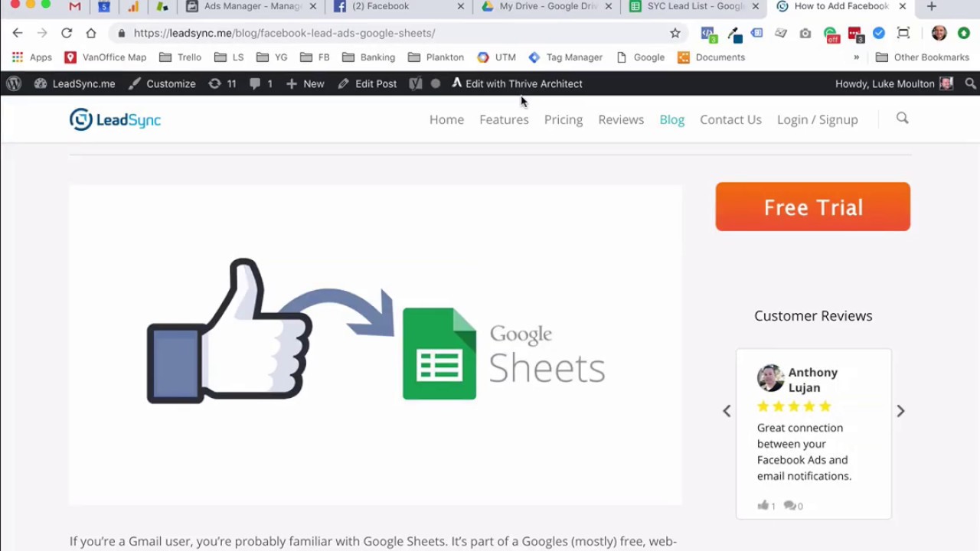Click the camera screenshot extension
Screen dimensions: 980x551
coord(805,33)
